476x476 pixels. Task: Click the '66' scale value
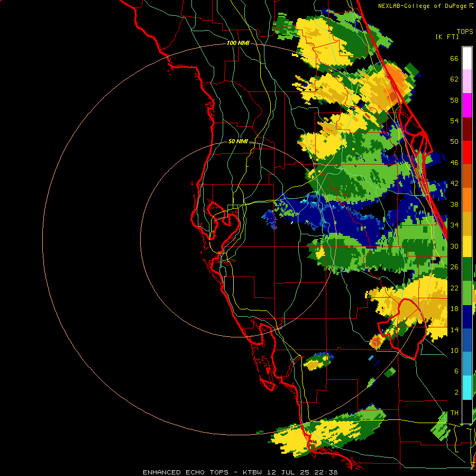click(454, 58)
